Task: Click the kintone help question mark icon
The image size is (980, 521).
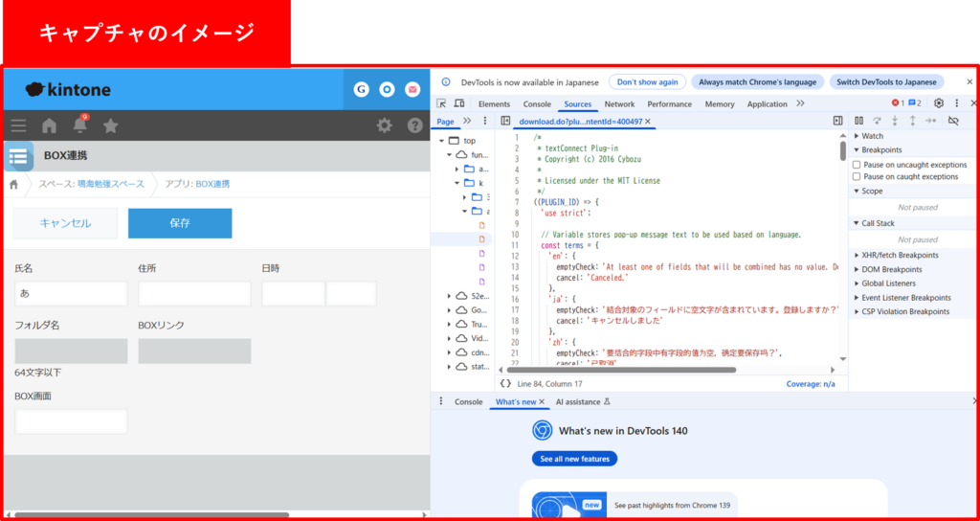Action: (414, 125)
